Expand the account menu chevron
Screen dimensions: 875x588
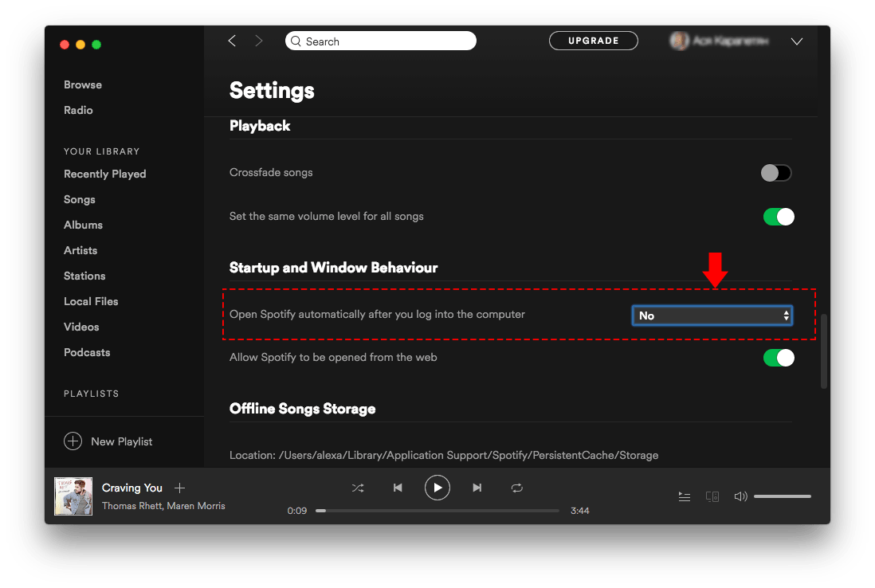tap(797, 41)
